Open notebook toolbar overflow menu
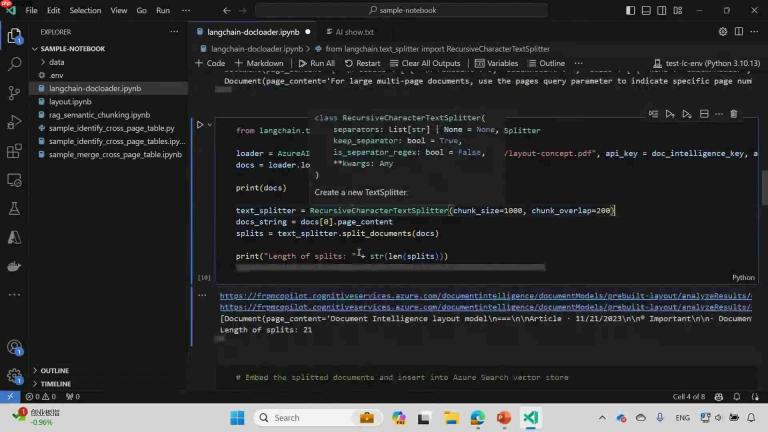This screenshot has height=432, width=768. [x=578, y=63]
